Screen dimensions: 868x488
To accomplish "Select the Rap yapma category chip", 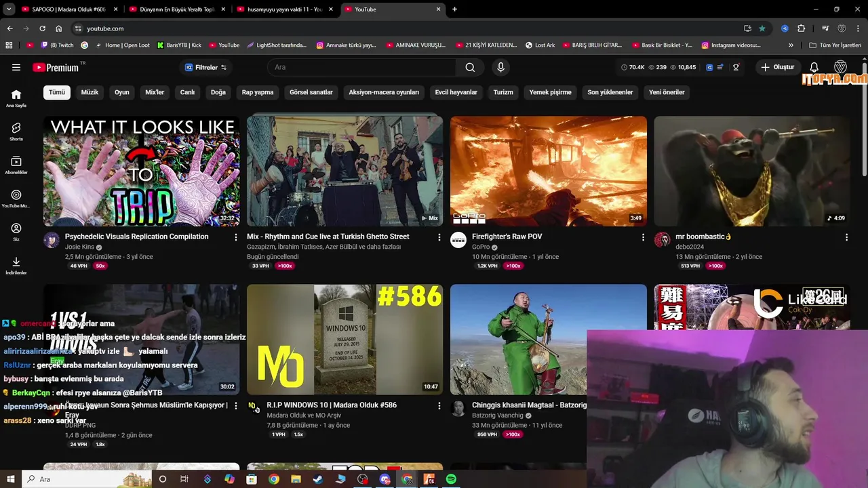I will (x=258, y=92).
